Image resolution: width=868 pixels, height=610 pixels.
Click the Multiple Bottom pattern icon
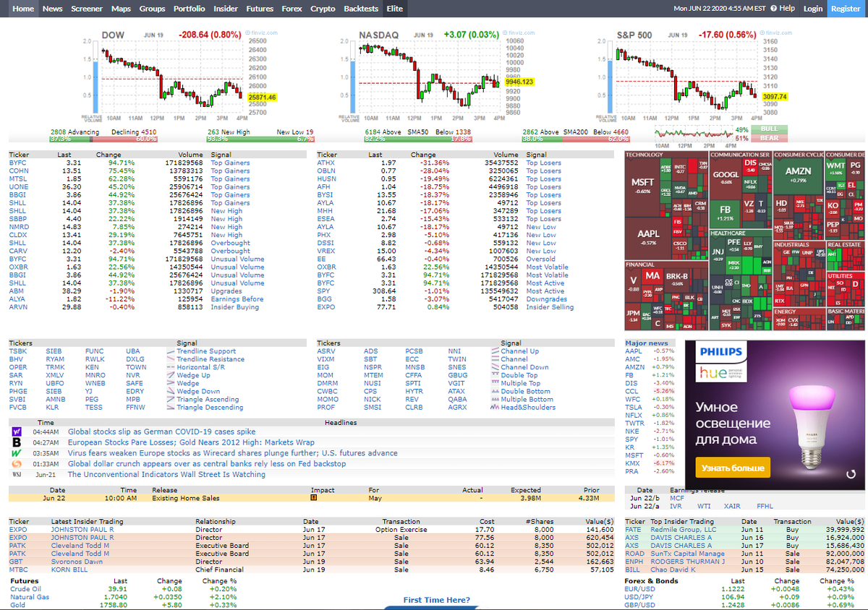[x=495, y=399]
